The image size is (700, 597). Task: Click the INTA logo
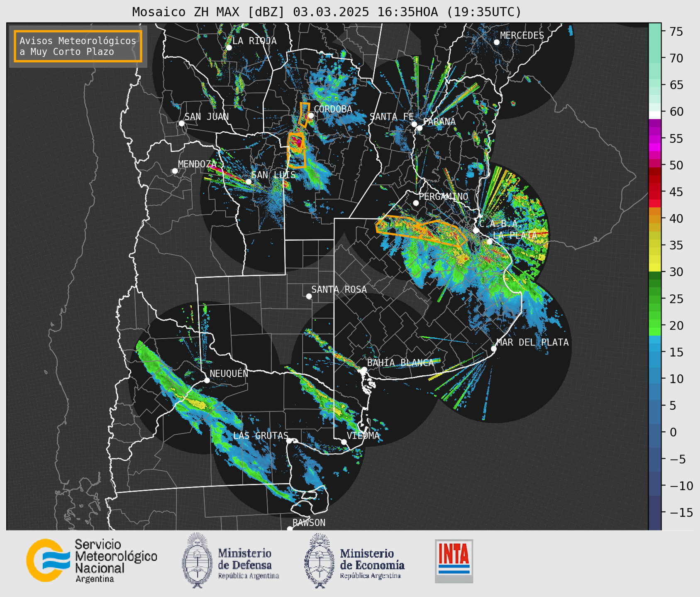454,561
